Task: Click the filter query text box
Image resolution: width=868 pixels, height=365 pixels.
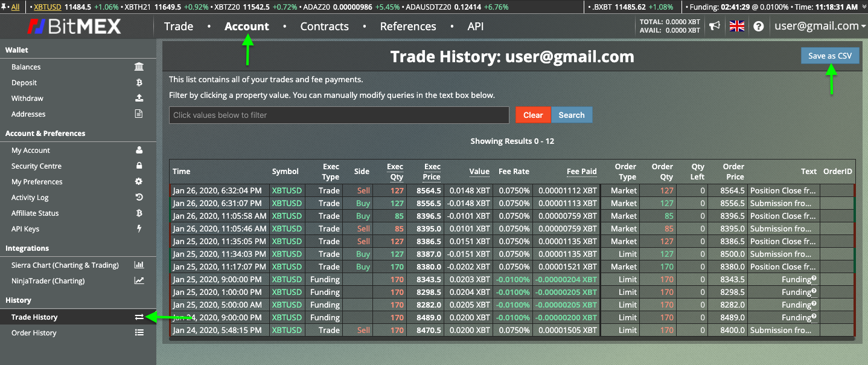Action: point(339,115)
